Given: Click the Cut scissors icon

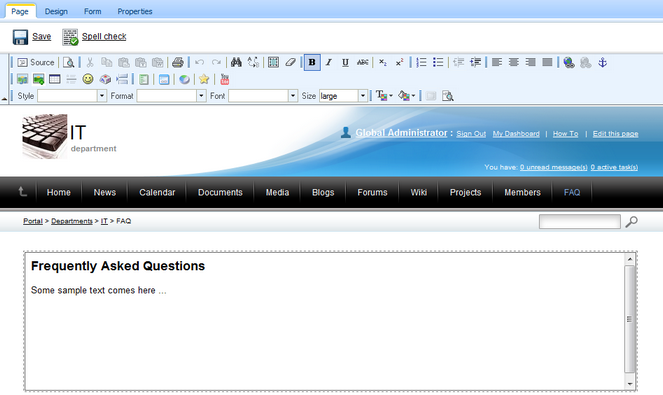Looking at the screenshot, I should (x=90, y=63).
